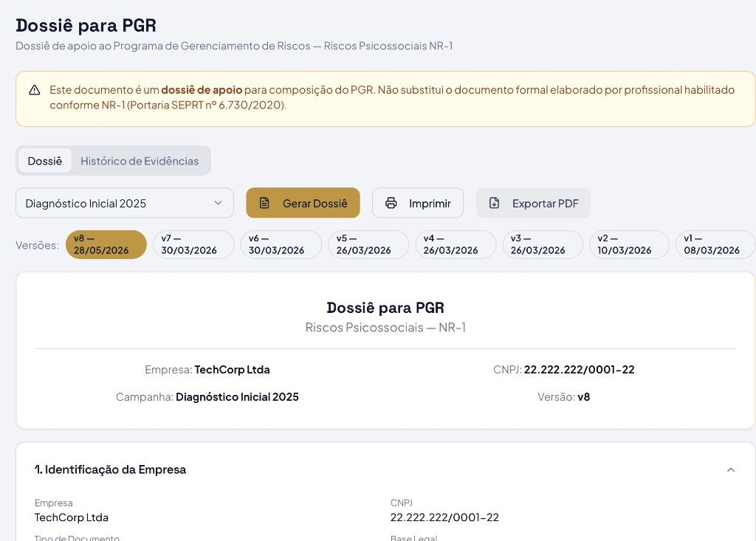The width and height of the screenshot is (756, 541).
Task: Click the bold 'dossiê de apoio' text
Action: 202,90
